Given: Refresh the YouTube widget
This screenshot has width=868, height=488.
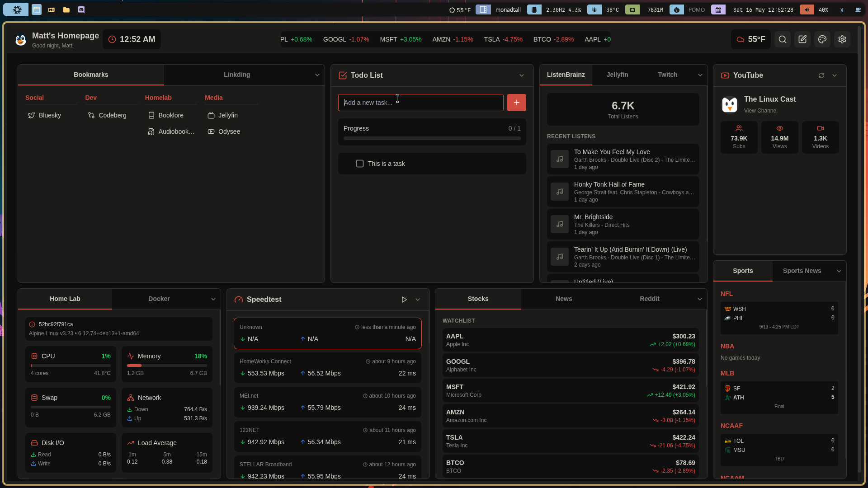Looking at the screenshot, I should click(821, 75).
